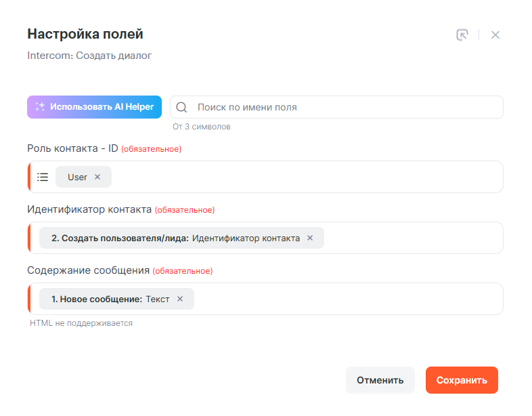Click inside Содержание сообщения field empty area
532x416 pixels.
tap(345, 299)
